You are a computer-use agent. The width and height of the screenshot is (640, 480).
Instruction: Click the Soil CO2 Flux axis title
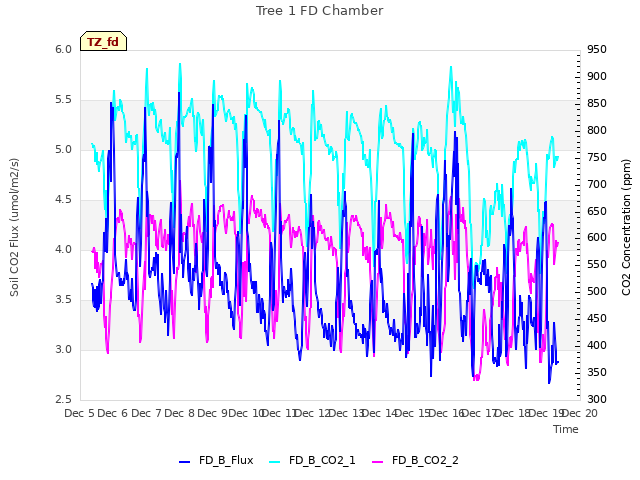click(14, 227)
